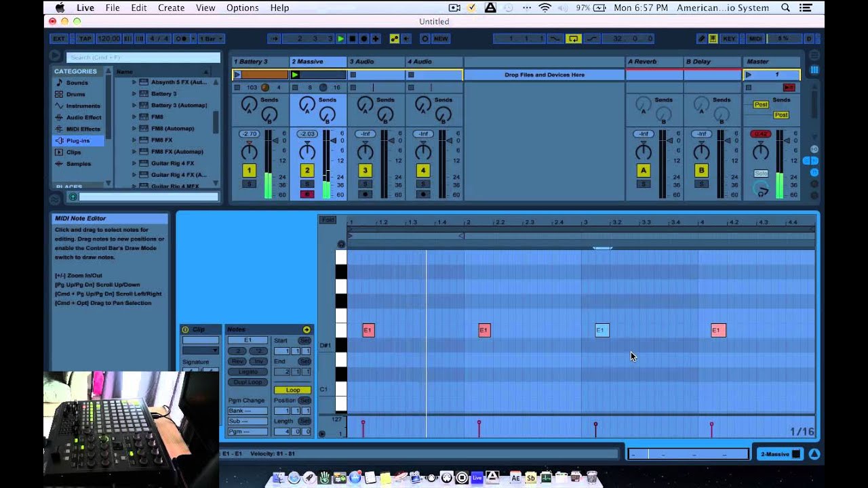Open the Create menu

[x=172, y=7]
